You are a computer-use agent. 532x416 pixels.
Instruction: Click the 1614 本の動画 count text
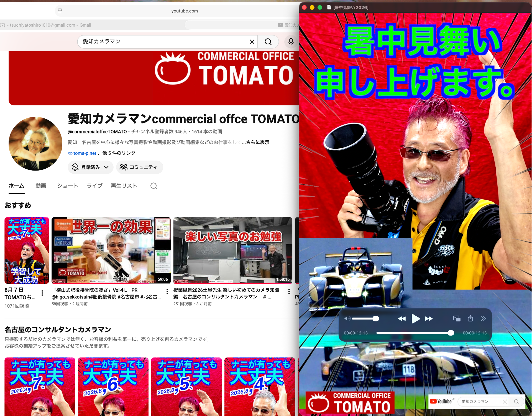coord(207,131)
